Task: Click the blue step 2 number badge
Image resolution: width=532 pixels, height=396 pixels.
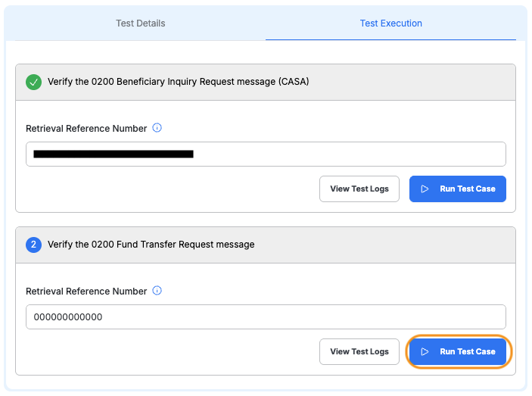Action: (x=34, y=245)
